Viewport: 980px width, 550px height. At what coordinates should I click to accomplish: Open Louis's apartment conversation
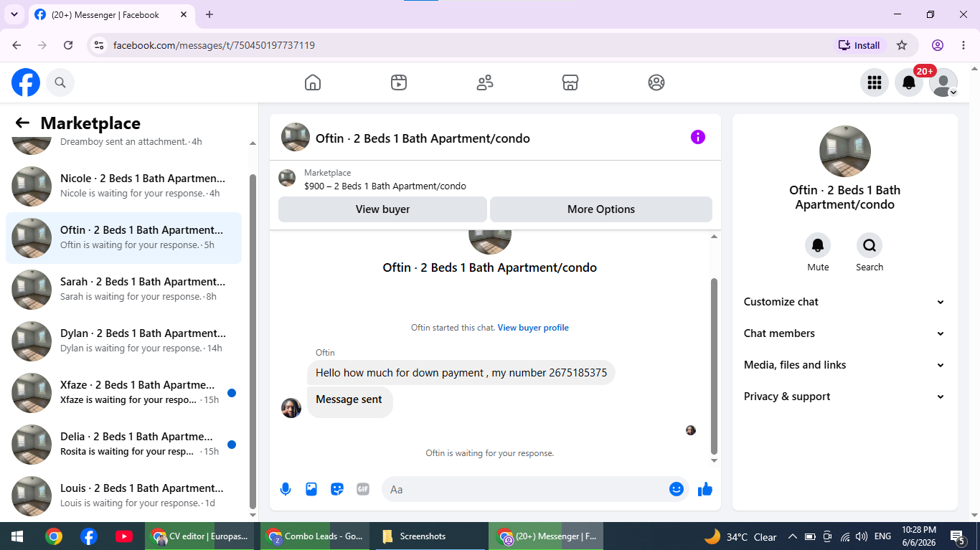pyautogui.click(x=123, y=496)
